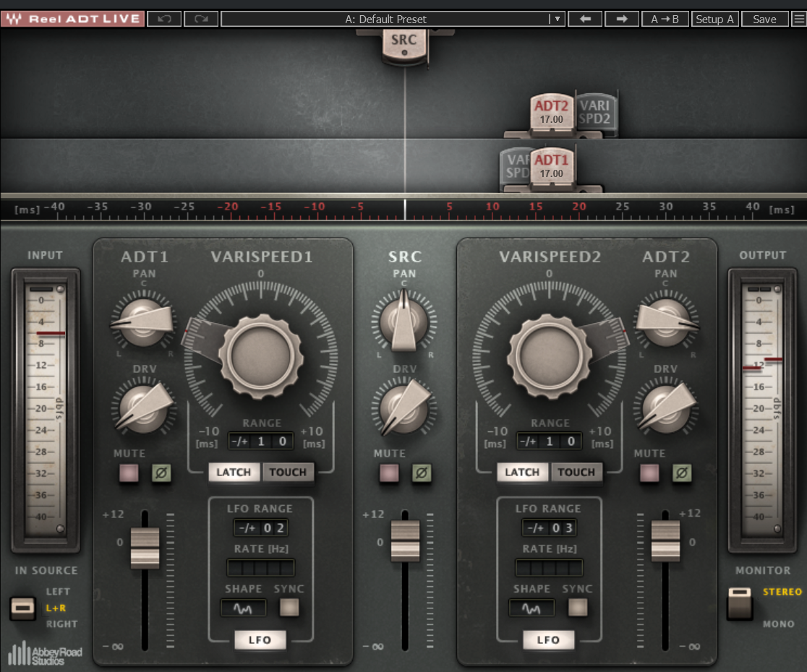Click the ADT1 PAN knob
The width and height of the screenshot is (807, 672).
144,322
